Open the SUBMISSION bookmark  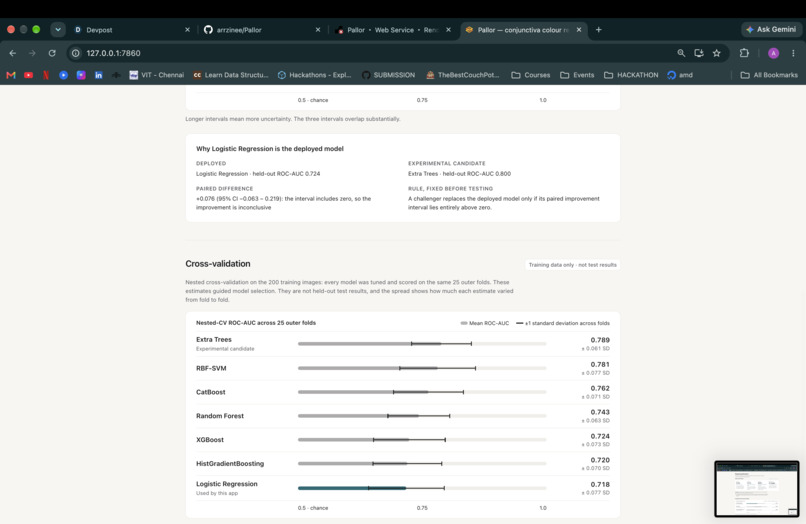pos(388,75)
